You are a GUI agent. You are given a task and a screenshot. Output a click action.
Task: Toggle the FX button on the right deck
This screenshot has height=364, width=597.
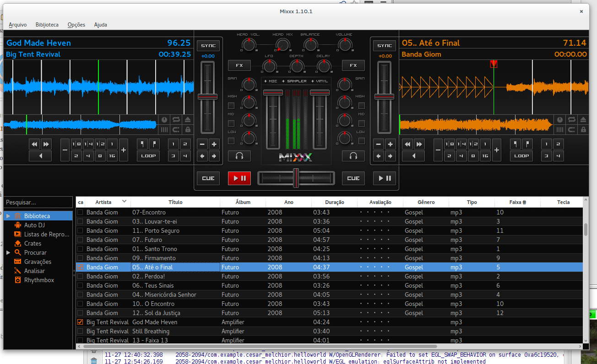point(353,65)
